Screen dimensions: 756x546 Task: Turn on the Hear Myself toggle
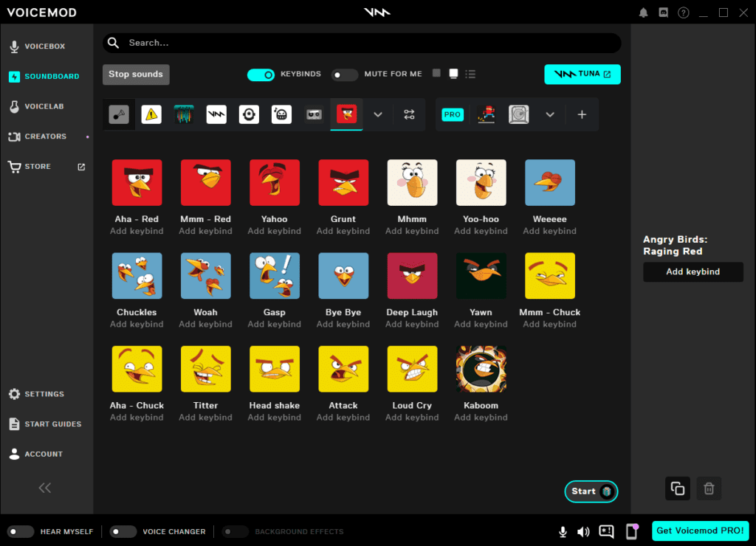21,531
